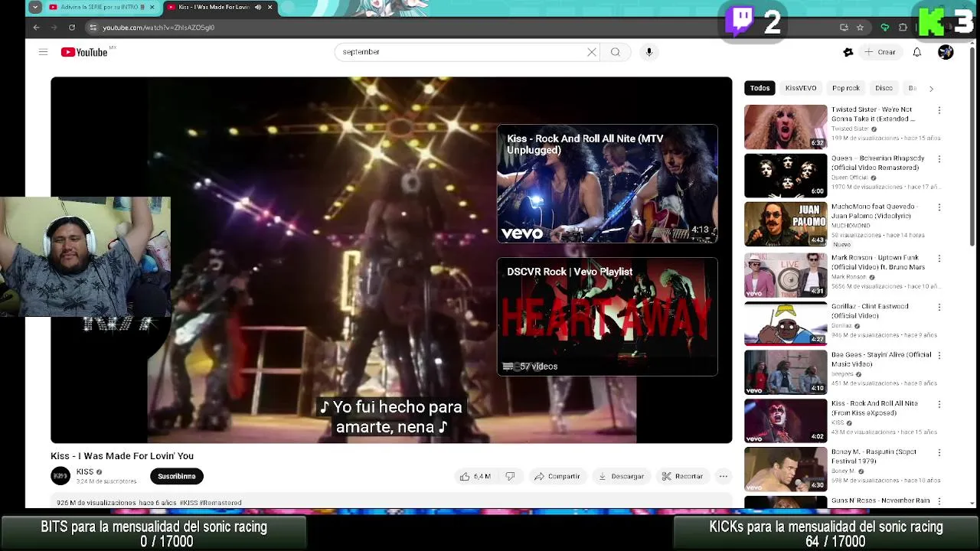Open the Boney M. Rasputin thumbnail
980x551 pixels.
[x=786, y=469]
